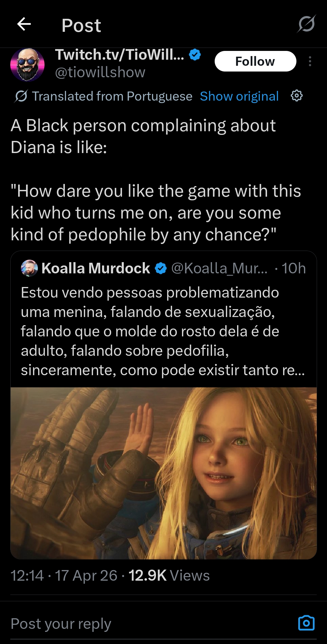This screenshot has width=327, height=644.
Task: Open the Koalla Murdock display name
Action: (x=96, y=268)
